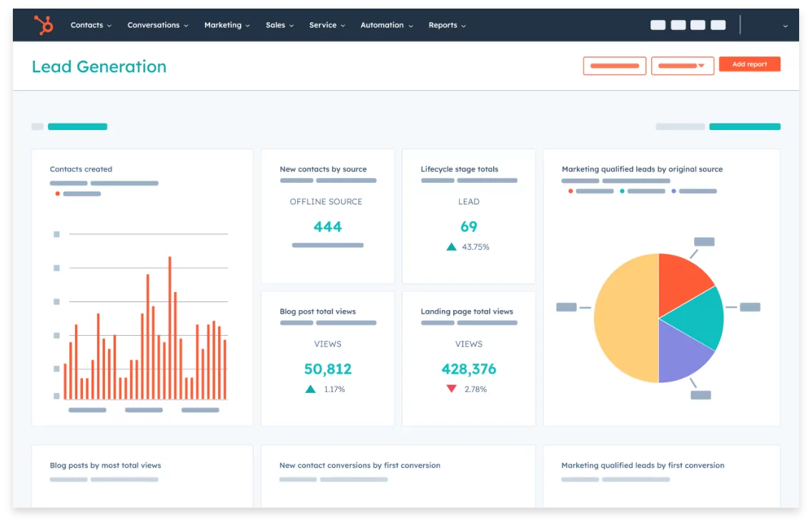Click the teal legend dot in leads chart

coord(622,191)
